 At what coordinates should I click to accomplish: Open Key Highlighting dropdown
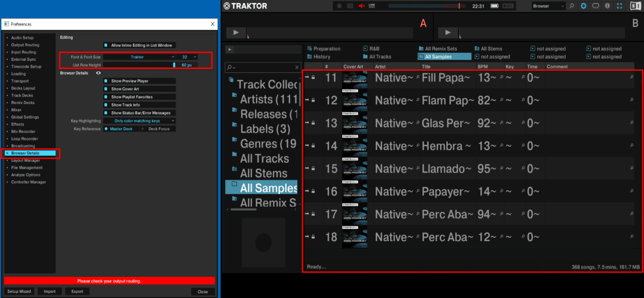[139, 121]
